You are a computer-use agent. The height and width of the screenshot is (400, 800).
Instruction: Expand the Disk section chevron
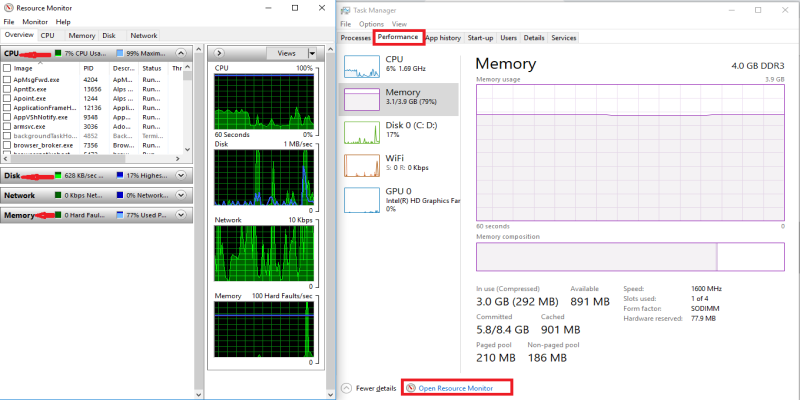[181, 176]
